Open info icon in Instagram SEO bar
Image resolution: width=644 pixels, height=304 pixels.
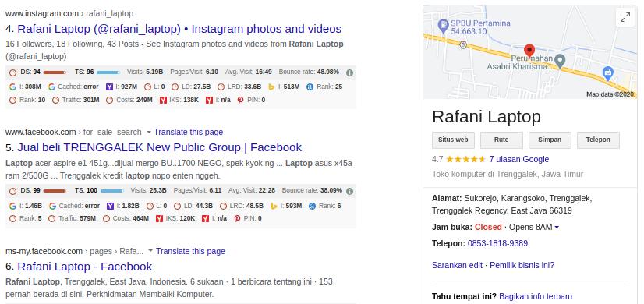[349, 72]
